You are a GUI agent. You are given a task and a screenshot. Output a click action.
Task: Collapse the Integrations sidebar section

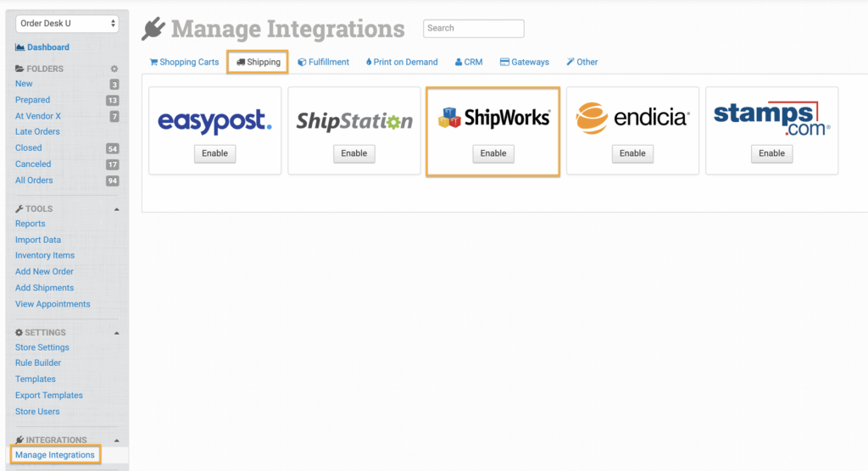[116, 441]
